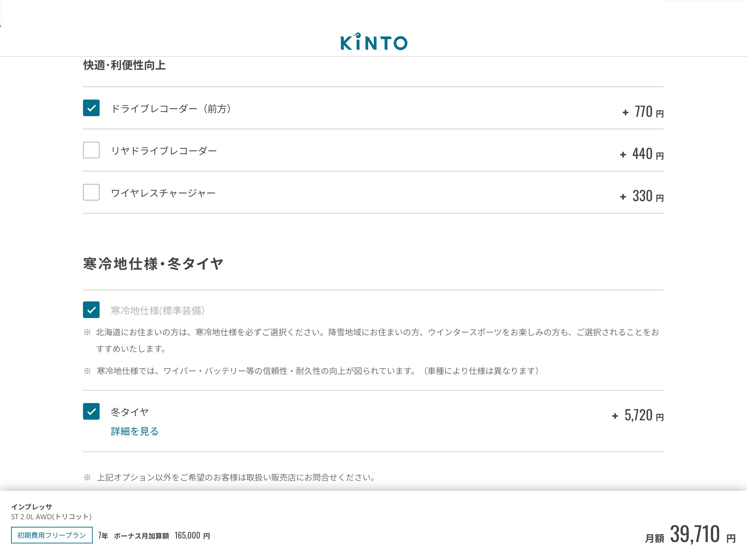Click the 寒冷地仕様(標準装備) checkbox
Image resolution: width=747 pixels, height=560 pixels.
tap(91, 310)
